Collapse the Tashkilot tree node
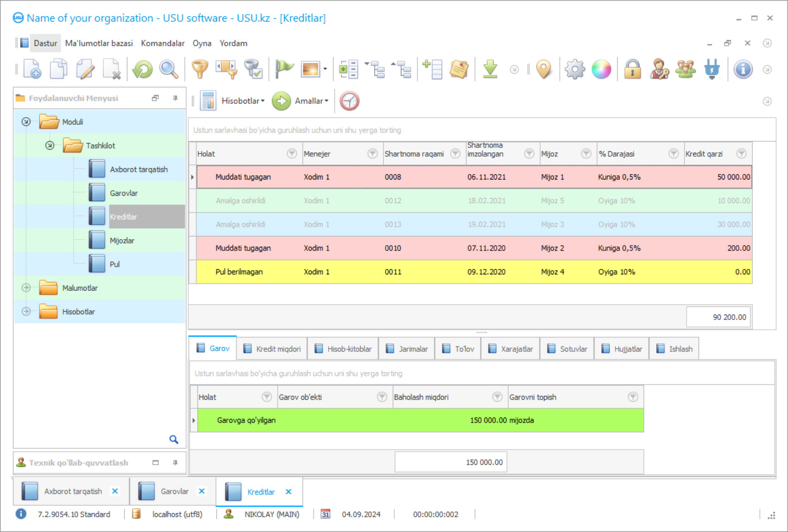Image resolution: width=788 pixels, height=532 pixels. 50,145
